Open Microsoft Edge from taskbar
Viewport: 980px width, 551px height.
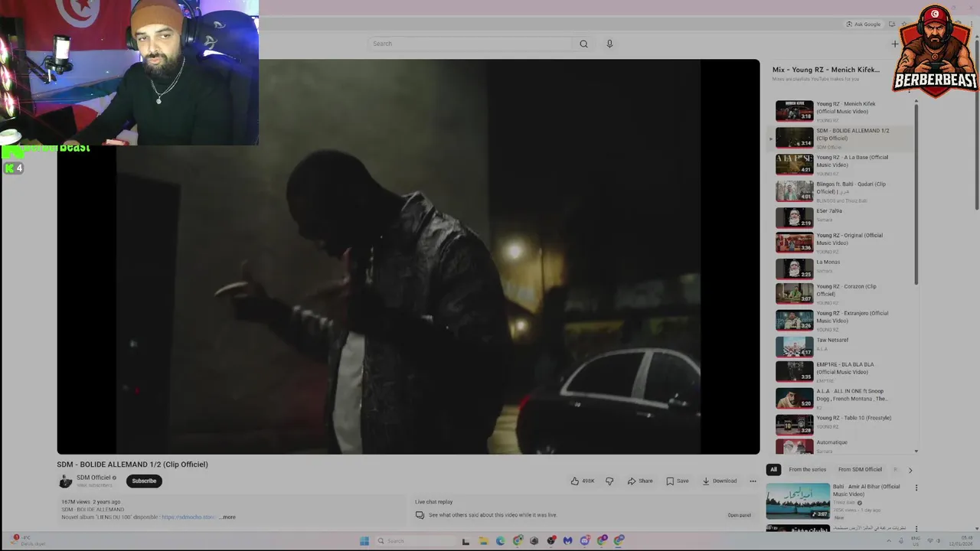[500, 541]
